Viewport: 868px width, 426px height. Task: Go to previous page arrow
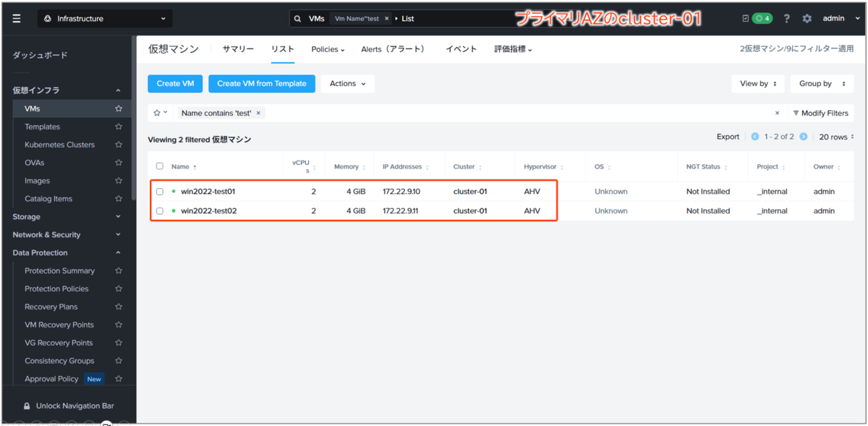click(x=755, y=137)
